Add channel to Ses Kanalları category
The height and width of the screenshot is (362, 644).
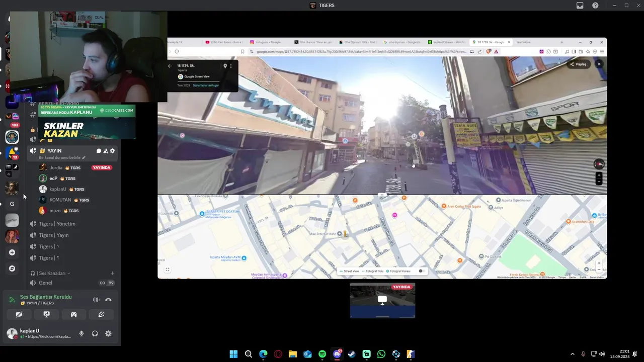112,273
